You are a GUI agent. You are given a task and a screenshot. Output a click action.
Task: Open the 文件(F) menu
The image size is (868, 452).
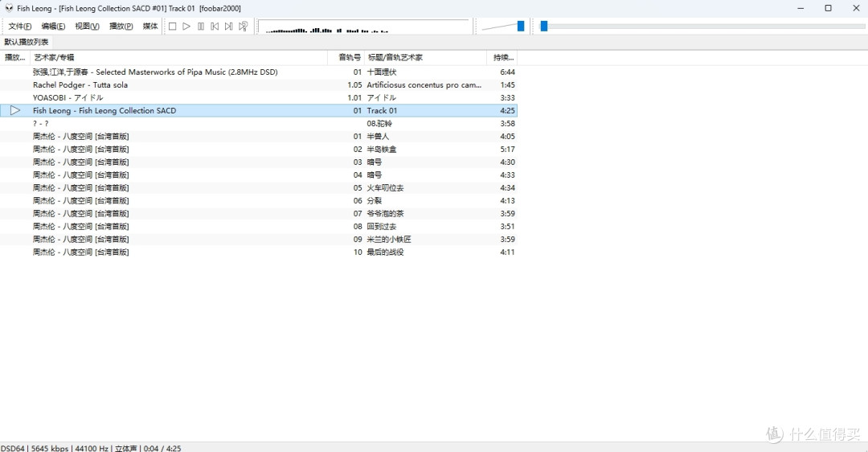20,26
